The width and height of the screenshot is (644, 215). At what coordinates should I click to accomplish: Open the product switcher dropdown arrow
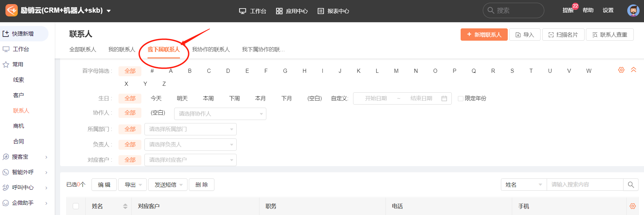[x=109, y=11]
